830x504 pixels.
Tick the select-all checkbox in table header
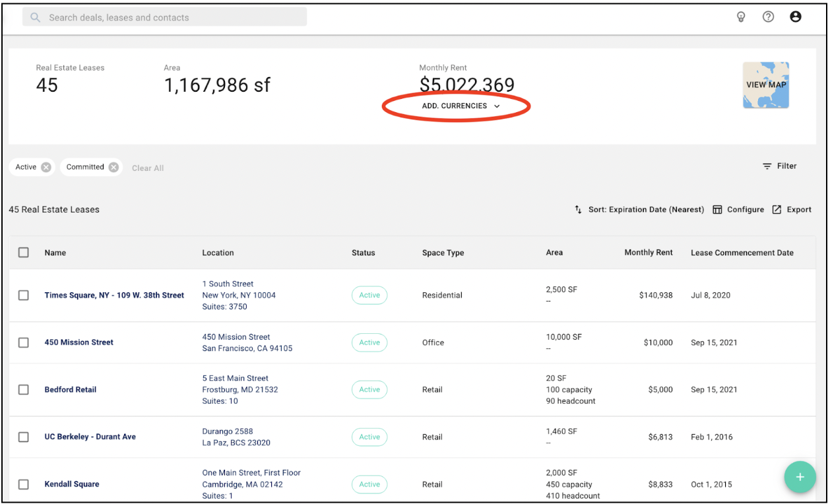click(x=24, y=253)
